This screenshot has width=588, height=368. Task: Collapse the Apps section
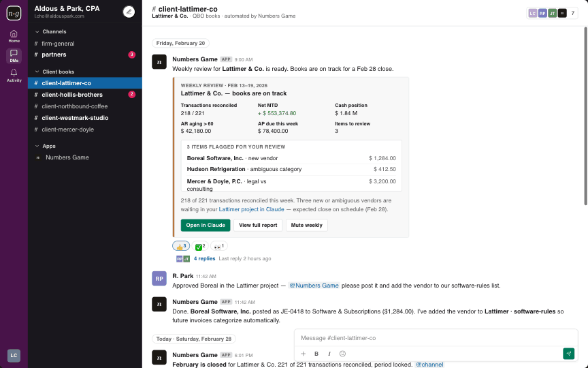(x=45, y=146)
